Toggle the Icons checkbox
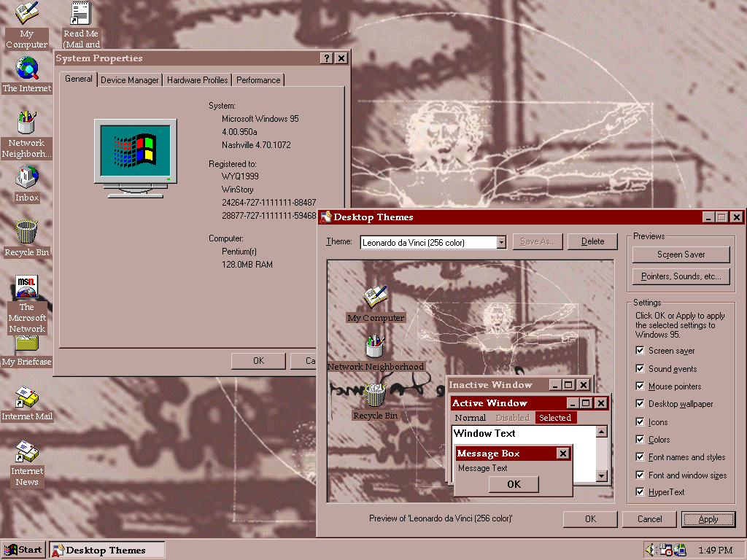Image resolution: width=747 pixels, height=560 pixels. click(640, 422)
